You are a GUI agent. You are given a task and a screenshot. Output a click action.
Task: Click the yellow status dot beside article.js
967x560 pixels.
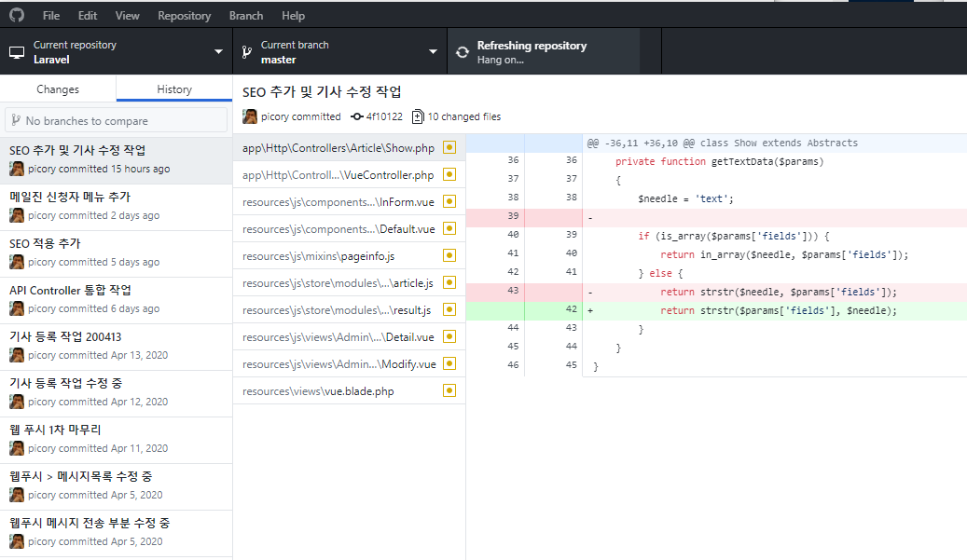449,282
